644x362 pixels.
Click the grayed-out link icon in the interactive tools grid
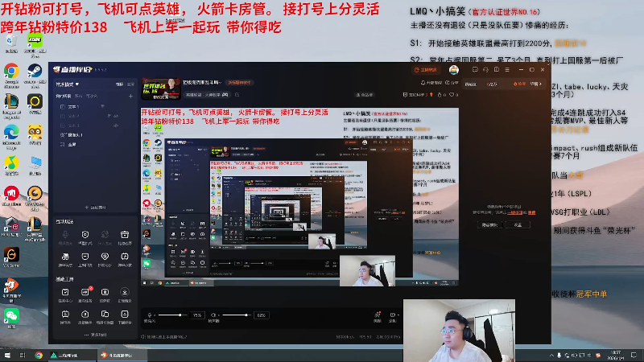(x=105, y=234)
